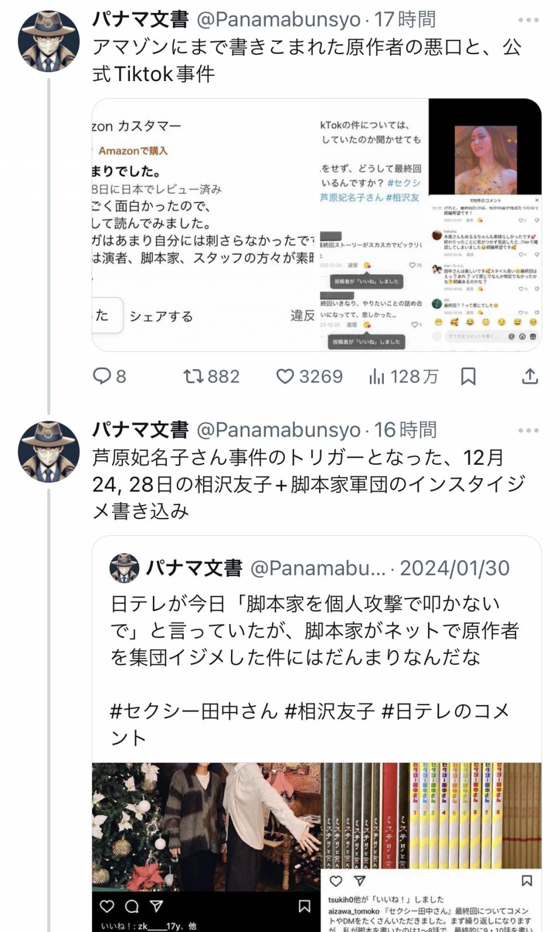Viewport: 560px width, 932px height.
Task: Open hashtag #相沢友子 in quoted tweet
Action: (x=330, y=711)
